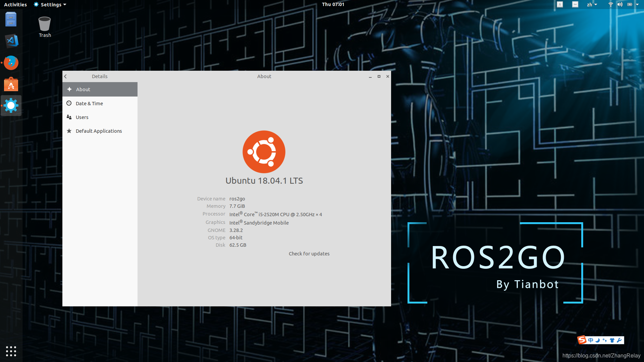Click the 'Ubuntu 18.04.1 LTS' version text
The height and width of the screenshot is (362, 644).
click(x=264, y=181)
